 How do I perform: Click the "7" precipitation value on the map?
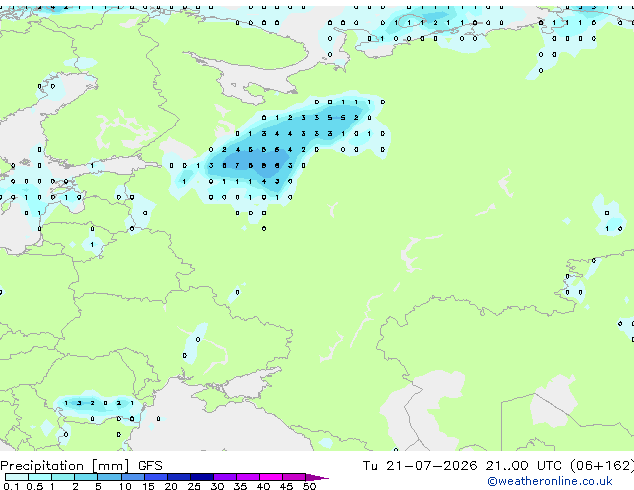[237, 165]
